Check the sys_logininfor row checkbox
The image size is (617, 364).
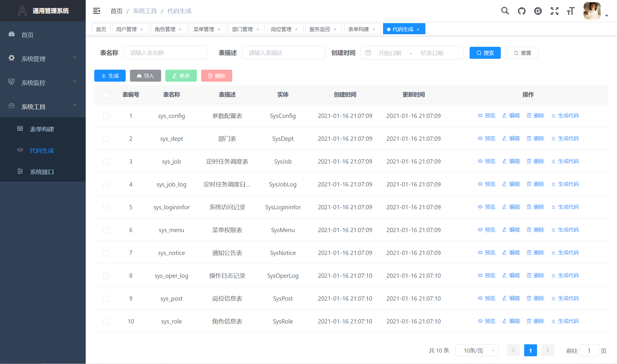[106, 207]
